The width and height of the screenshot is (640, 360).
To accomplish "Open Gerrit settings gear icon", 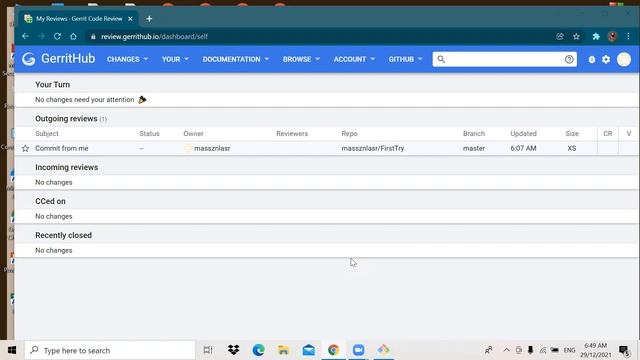I will pos(606,60).
